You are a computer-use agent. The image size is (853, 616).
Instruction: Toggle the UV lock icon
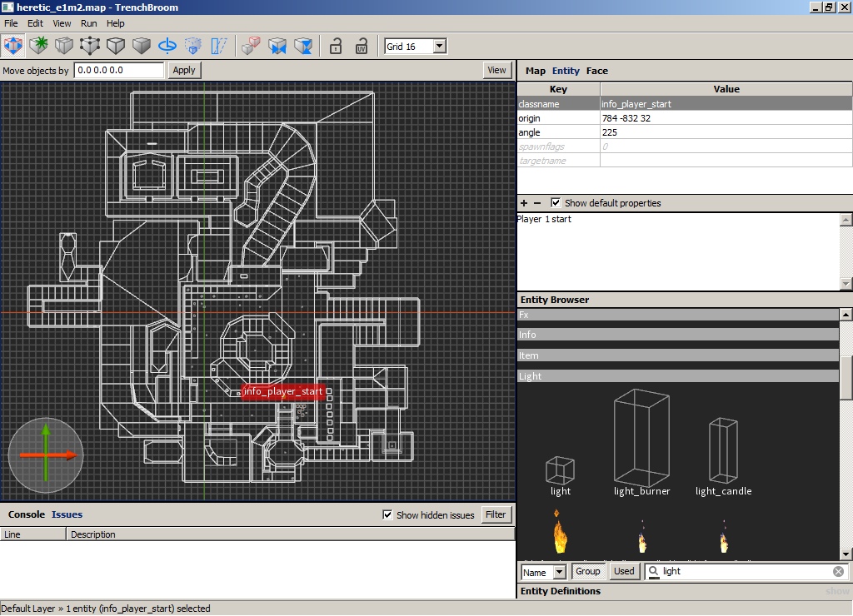coord(362,46)
